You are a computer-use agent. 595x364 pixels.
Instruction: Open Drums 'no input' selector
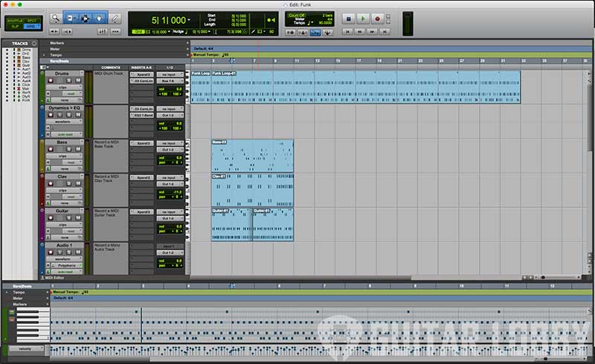click(170, 75)
